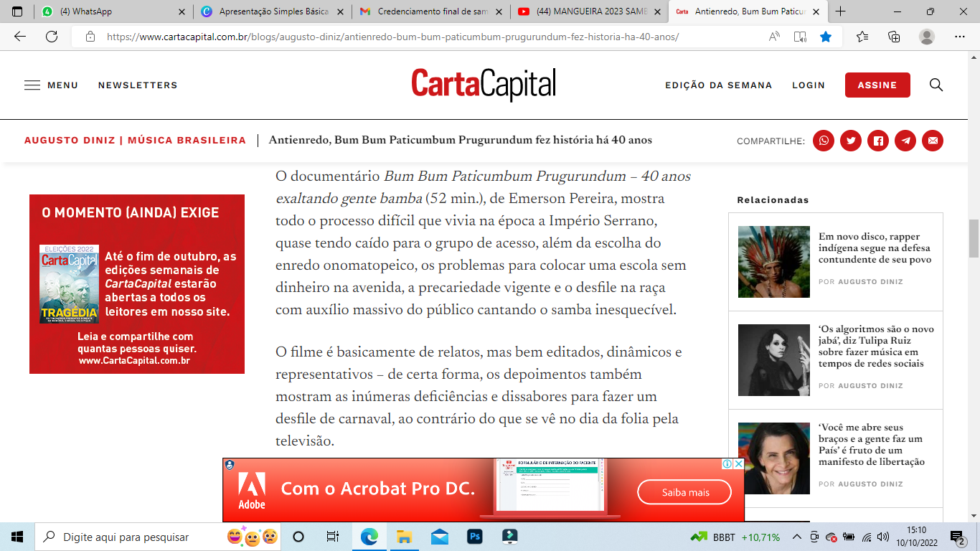
Task: Open Microsoft Edge taskbar icon
Action: (x=369, y=537)
